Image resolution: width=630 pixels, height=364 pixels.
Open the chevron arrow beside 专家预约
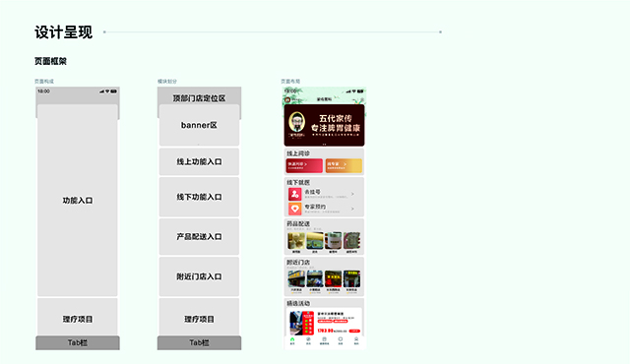[x=352, y=209]
